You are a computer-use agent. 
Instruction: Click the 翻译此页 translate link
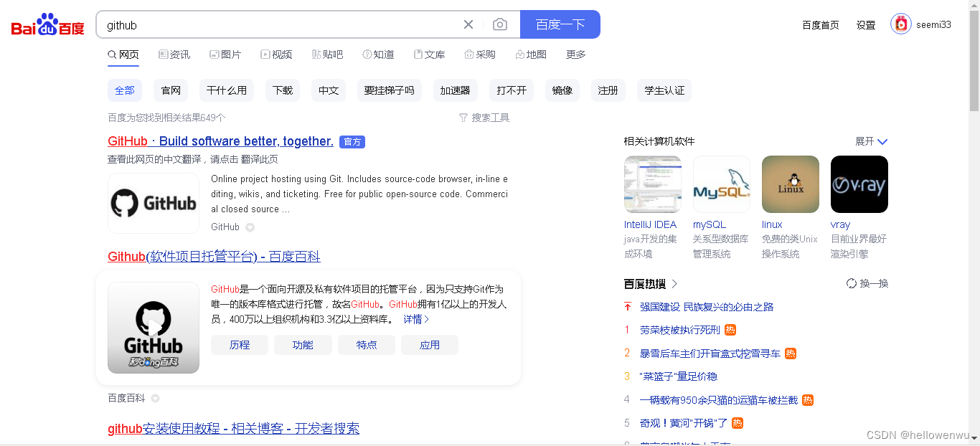pos(259,159)
